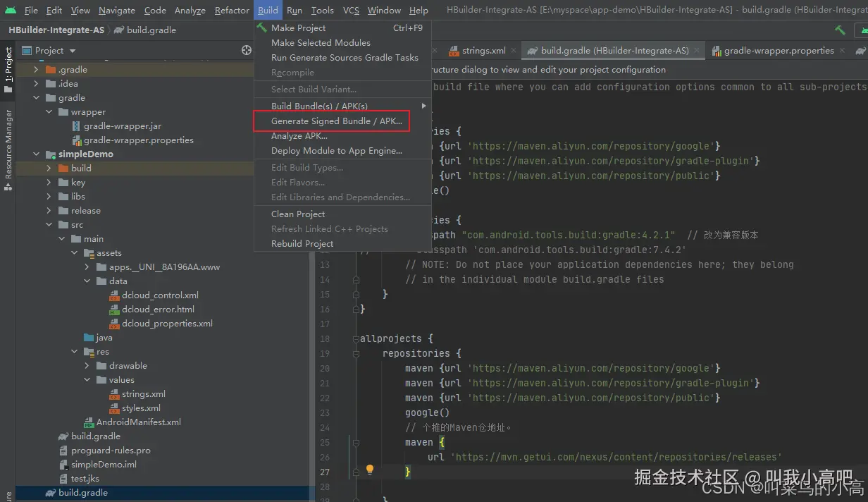Select simpleDemo.iml in project tree

104,465
